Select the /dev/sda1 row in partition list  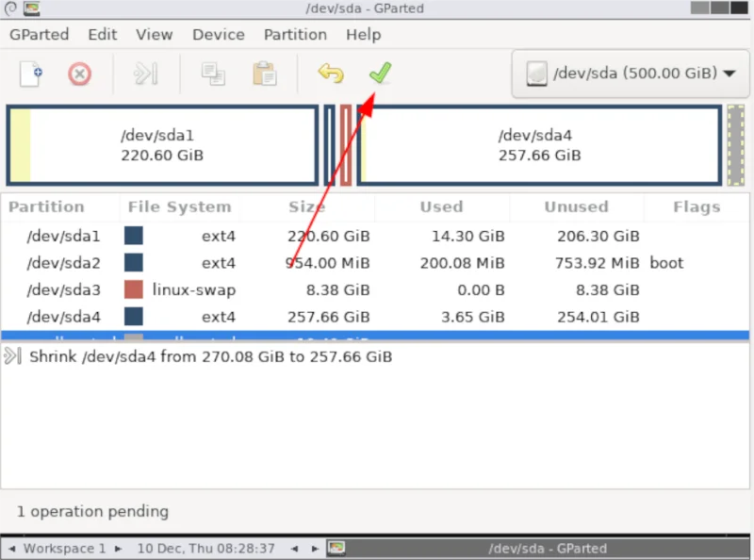pyautogui.click(x=375, y=237)
